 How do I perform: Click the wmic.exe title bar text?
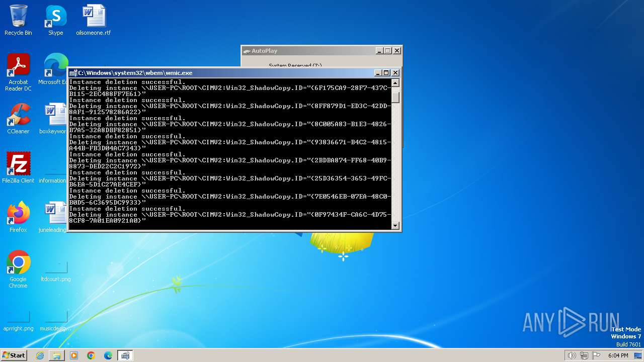(x=135, y=73)
